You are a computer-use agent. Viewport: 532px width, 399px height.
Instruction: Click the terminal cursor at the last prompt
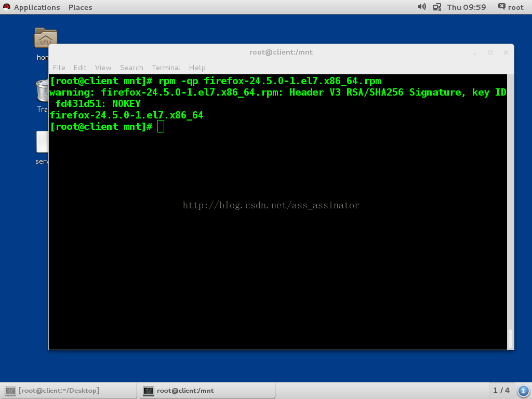click(161, 127)
